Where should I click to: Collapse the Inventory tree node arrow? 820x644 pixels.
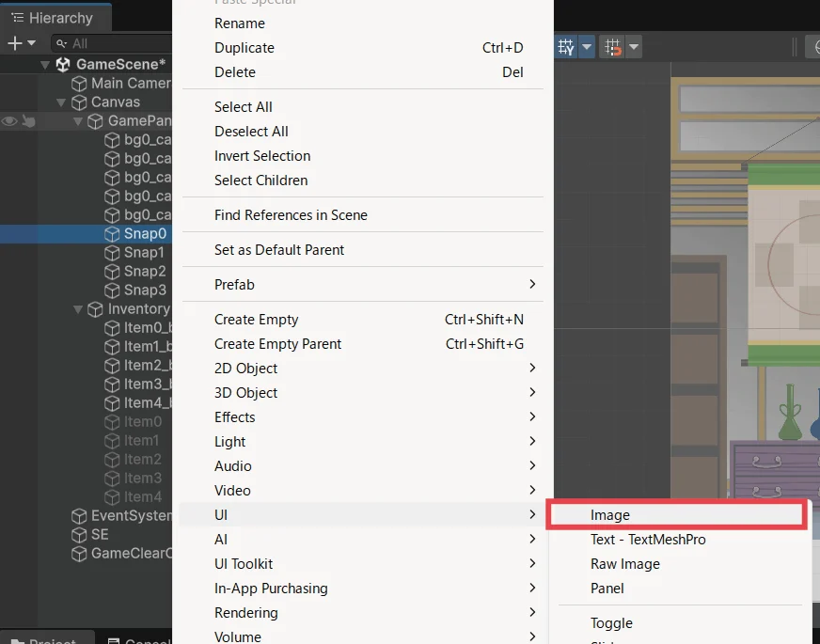pyautogui.click(x=79, y=309)
